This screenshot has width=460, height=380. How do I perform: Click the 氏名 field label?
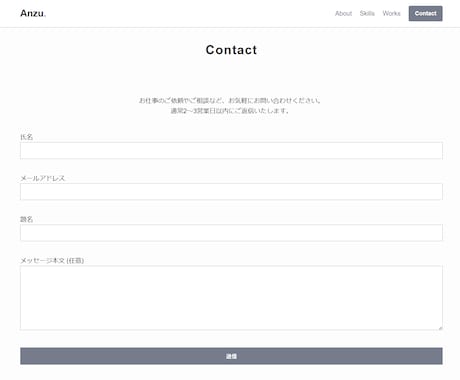[27, 137]
